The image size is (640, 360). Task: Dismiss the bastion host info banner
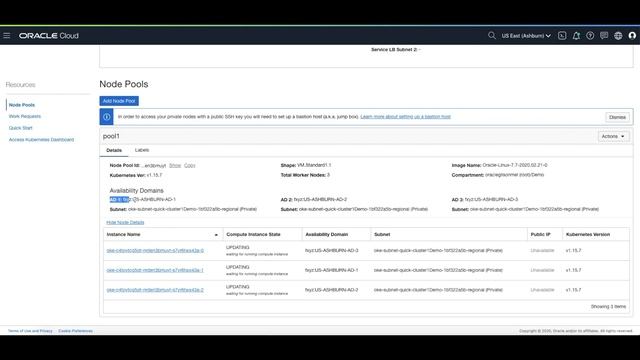tap(617, 117)
